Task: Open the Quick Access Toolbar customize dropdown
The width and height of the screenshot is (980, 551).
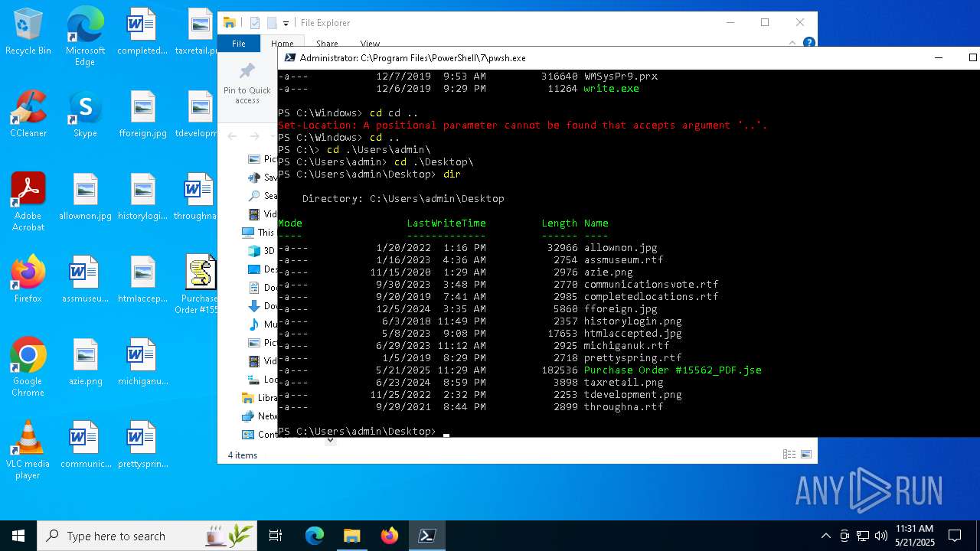Action: point(286,24)
